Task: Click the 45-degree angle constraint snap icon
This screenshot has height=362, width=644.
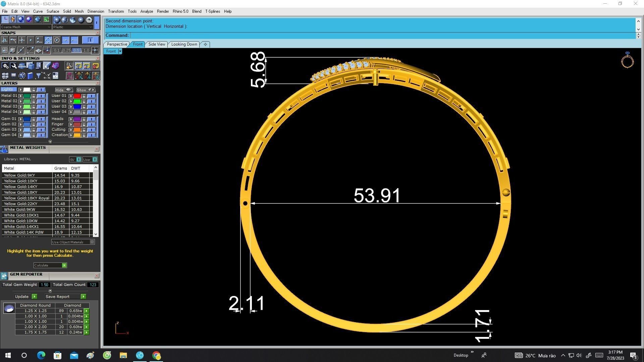Action: pyautogui.click(x=30, y=50)
